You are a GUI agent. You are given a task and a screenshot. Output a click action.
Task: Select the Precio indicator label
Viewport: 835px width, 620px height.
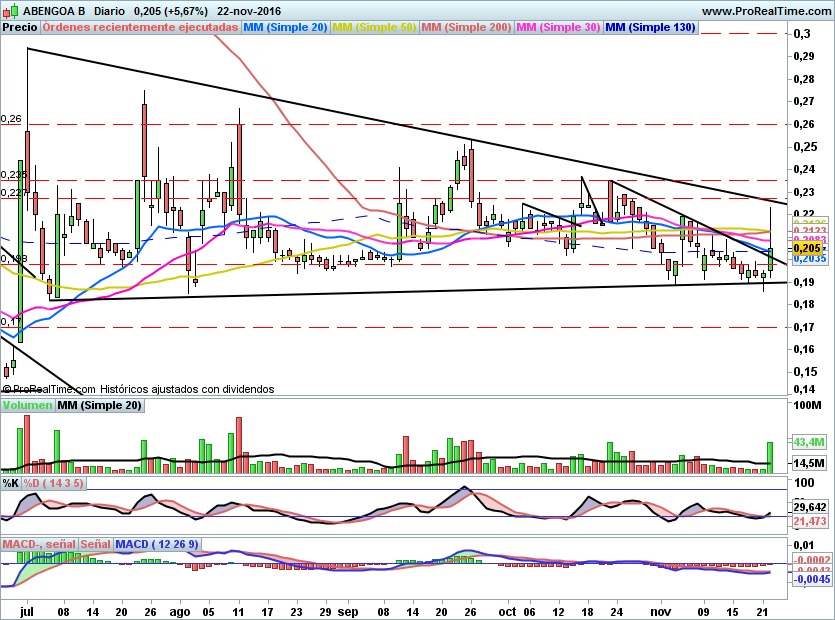tap(20, 27)
